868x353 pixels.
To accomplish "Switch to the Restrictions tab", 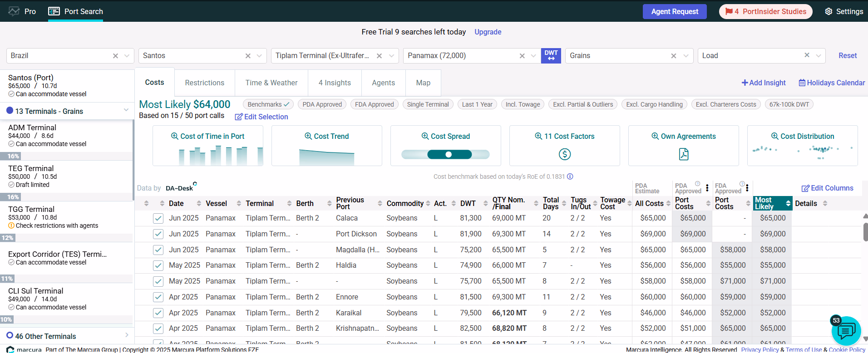I will click(x=204, y=83).
